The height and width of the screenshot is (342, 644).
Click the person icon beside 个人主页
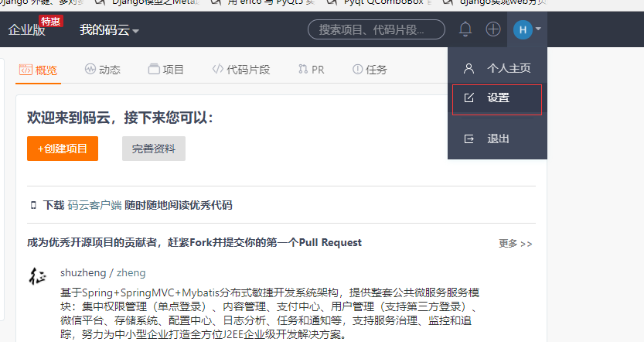click(469, 68)
